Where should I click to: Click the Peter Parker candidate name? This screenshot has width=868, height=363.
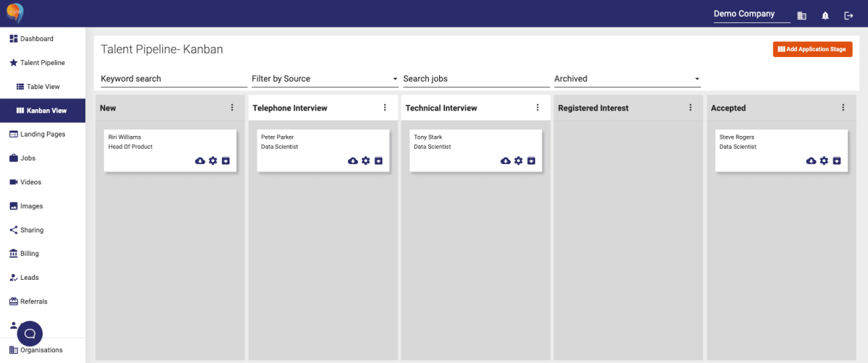(x=278, y=137)
